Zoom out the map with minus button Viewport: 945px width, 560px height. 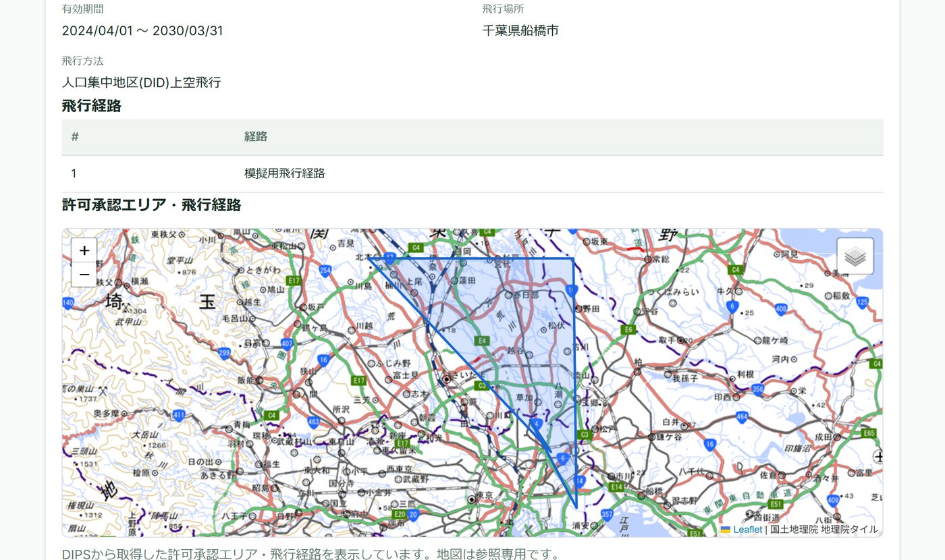(x=84, y=275)
